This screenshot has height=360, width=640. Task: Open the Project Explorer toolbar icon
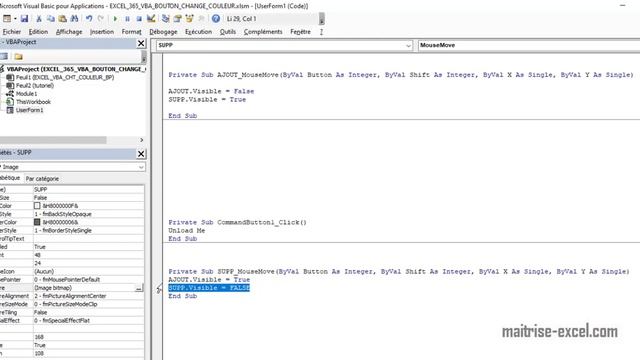coord(165,19)
